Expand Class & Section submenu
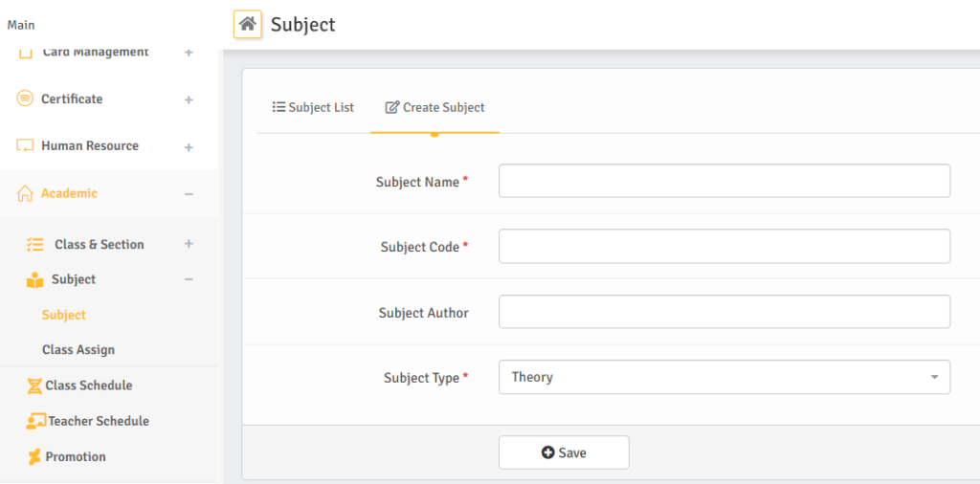The width and height of the screenshot is (980, 484). pyautogui.click(x=189, y=244)
